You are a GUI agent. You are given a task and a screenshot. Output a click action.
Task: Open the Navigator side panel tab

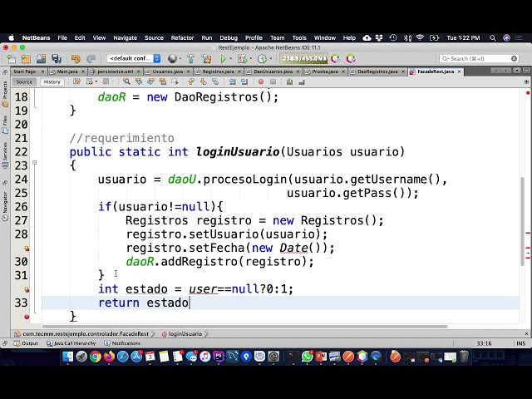5,206
